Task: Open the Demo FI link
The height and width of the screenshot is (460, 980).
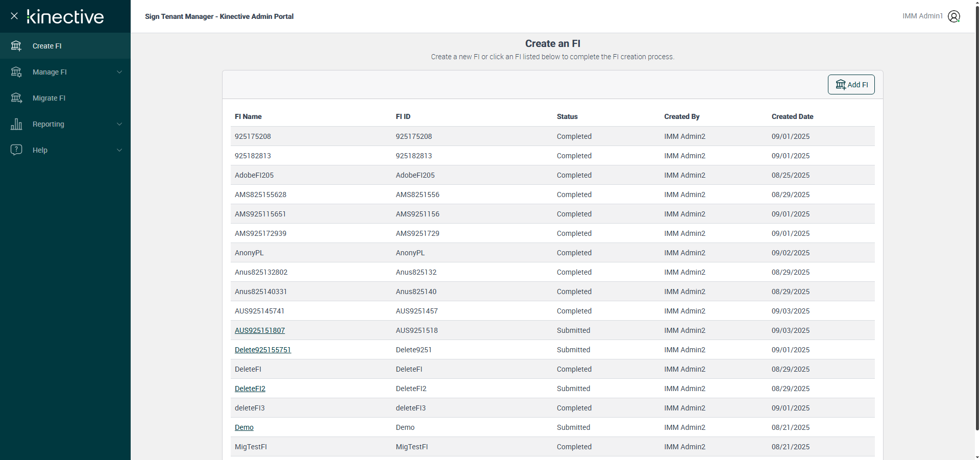Action: (x=244, y=427)
